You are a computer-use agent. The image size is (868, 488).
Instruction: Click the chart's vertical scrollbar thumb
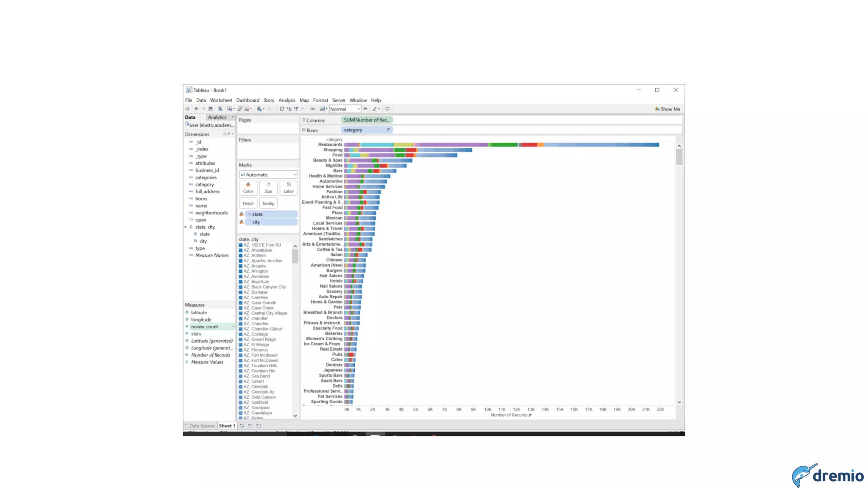pos(679,157)
